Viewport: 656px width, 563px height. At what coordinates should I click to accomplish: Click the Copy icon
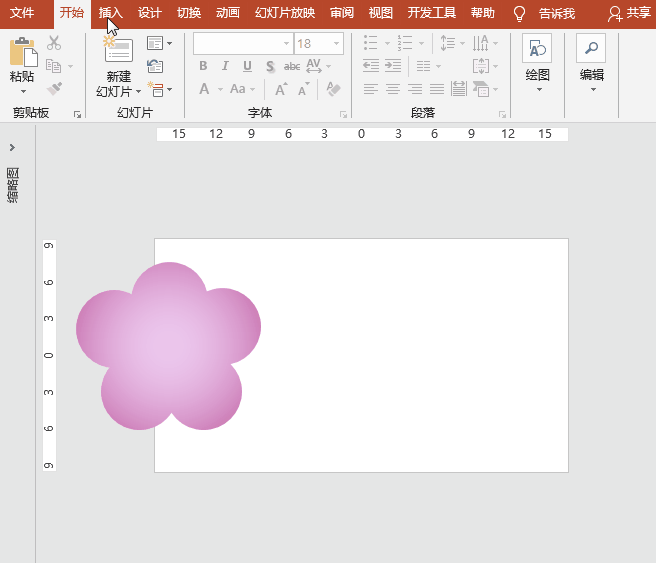click(x=54, y=66)
